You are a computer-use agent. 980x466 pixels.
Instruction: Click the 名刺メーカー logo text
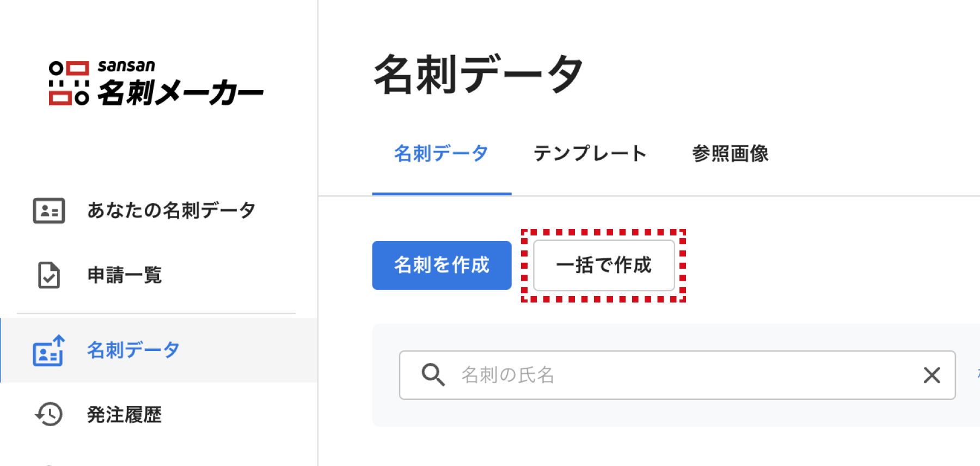[x=180, y=93]
